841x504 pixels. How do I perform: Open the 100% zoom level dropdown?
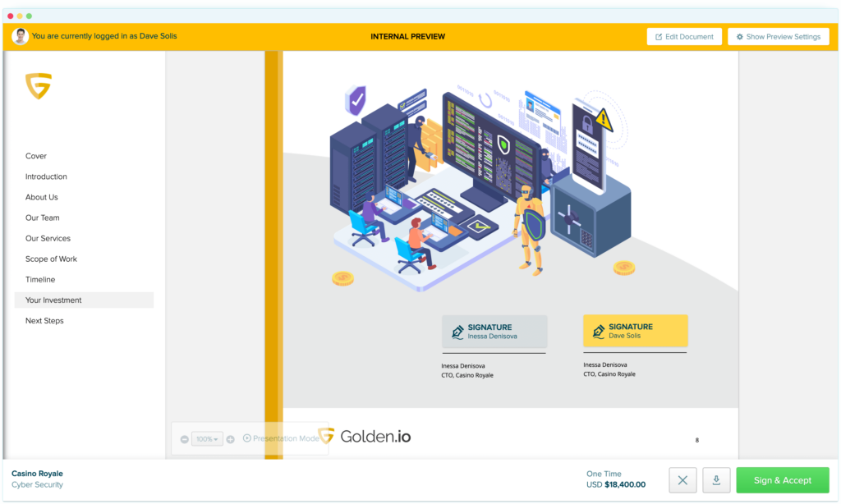[207, 439]
